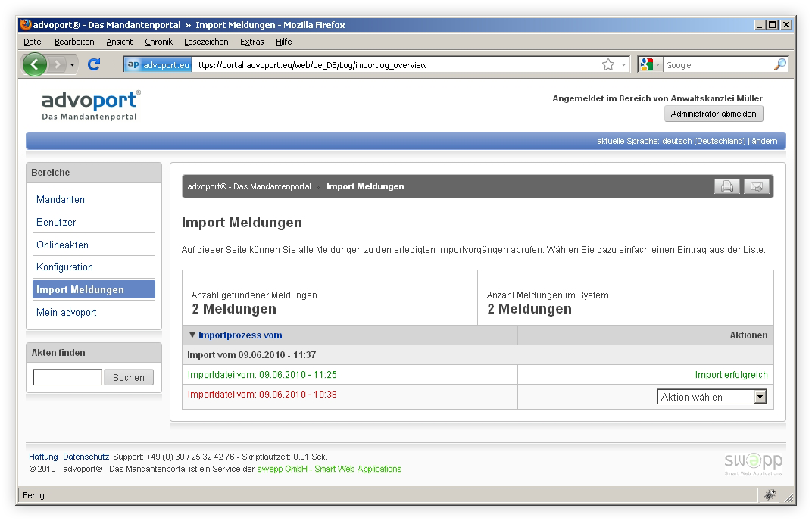
Task: Click the ändern language link
Action: tap(764, 141)
